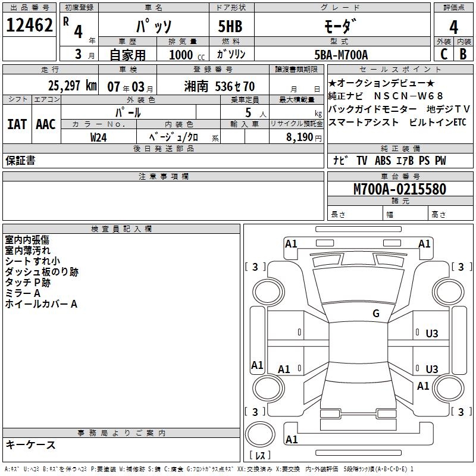The height and width of the screenshot is (476, 476).
Task: Click ナビ in the genuine equipment row
Action: [340, 160]
